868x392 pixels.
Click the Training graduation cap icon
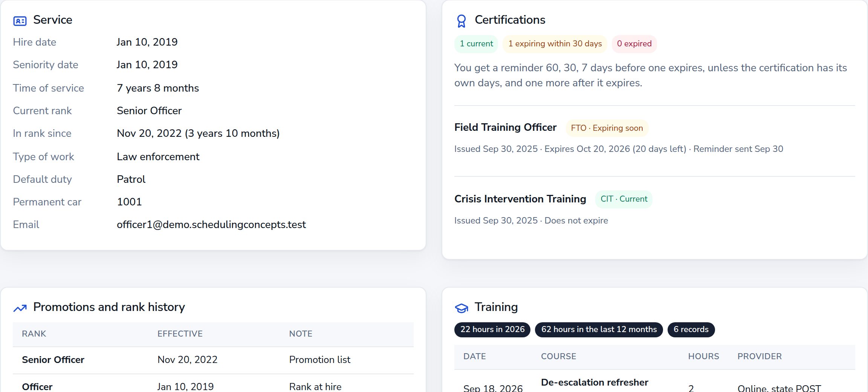click(x=462, y=308)
